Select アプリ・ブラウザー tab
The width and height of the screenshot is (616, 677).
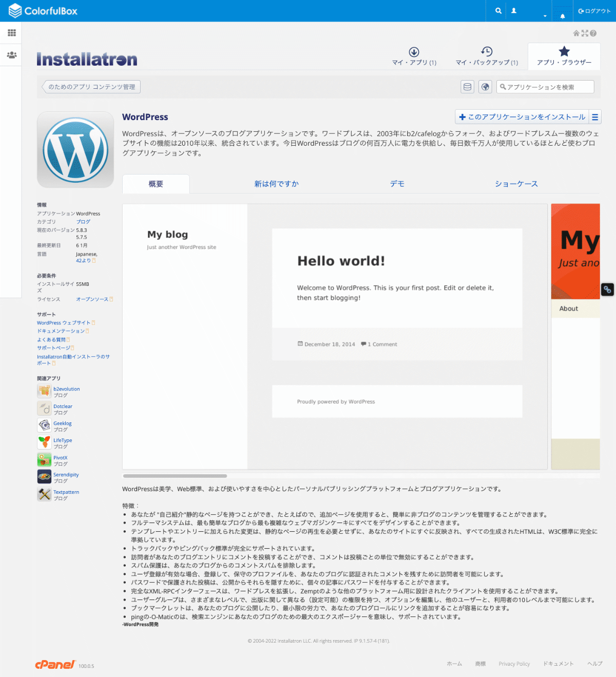(564, 56)
